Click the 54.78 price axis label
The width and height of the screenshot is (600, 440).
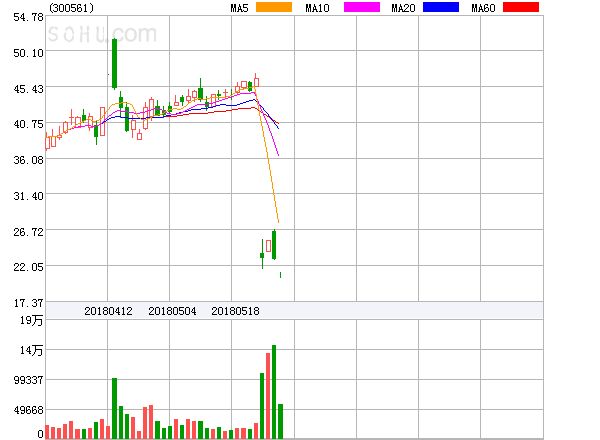coord(28,17)
